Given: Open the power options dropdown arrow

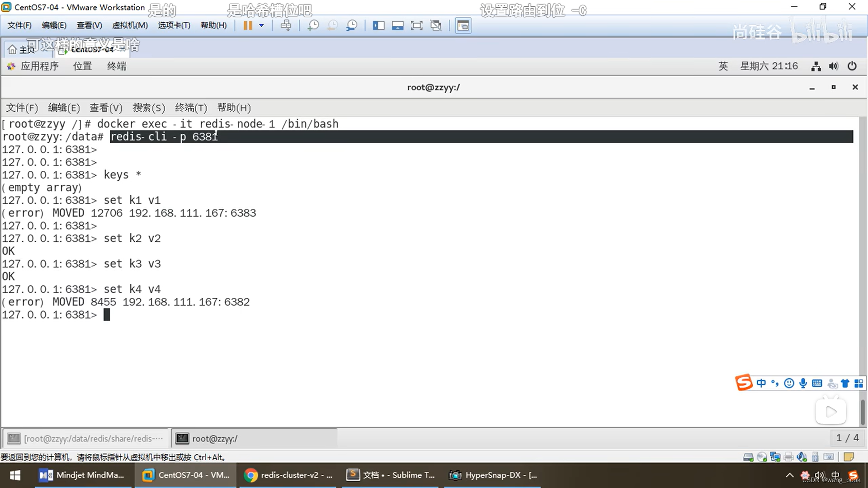Looking at the screenshot, I should pos(261,25).
